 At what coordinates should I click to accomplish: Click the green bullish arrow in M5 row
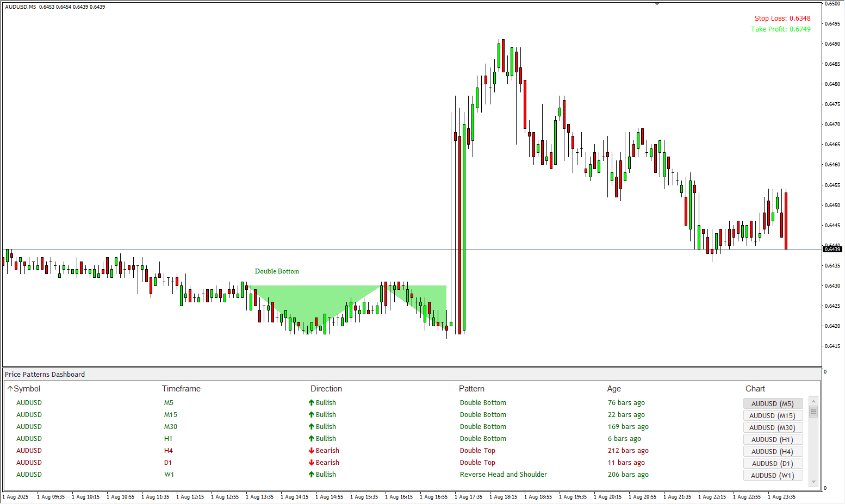point(312,403)
